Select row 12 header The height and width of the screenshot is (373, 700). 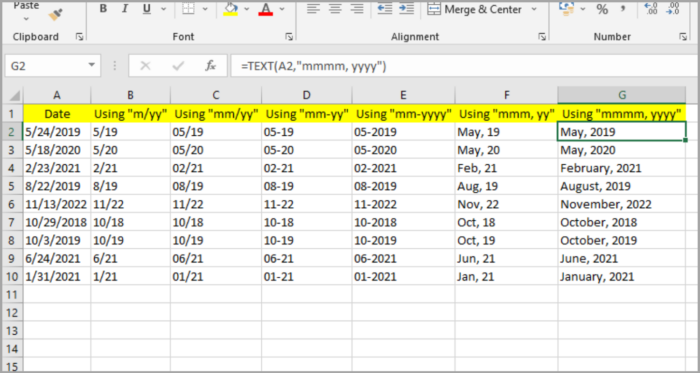(13, 312)
